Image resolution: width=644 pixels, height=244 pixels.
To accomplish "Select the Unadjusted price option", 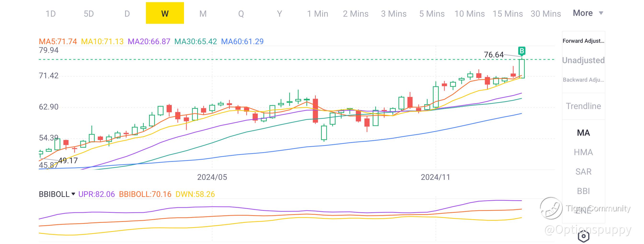I will click(583, 60).
